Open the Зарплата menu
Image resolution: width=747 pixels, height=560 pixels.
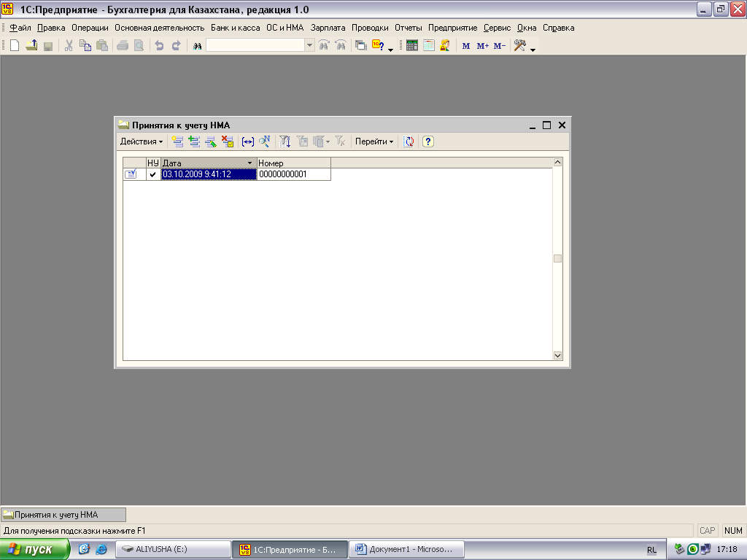328,28
